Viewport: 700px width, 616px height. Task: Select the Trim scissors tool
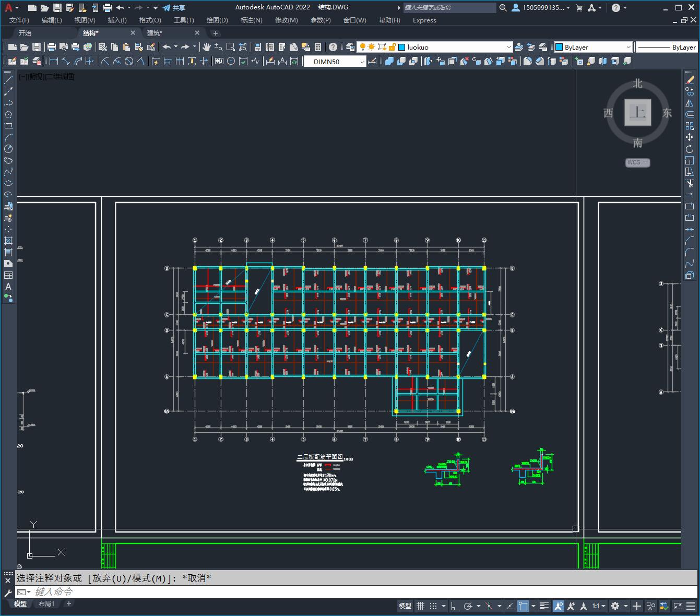point(690,183)
